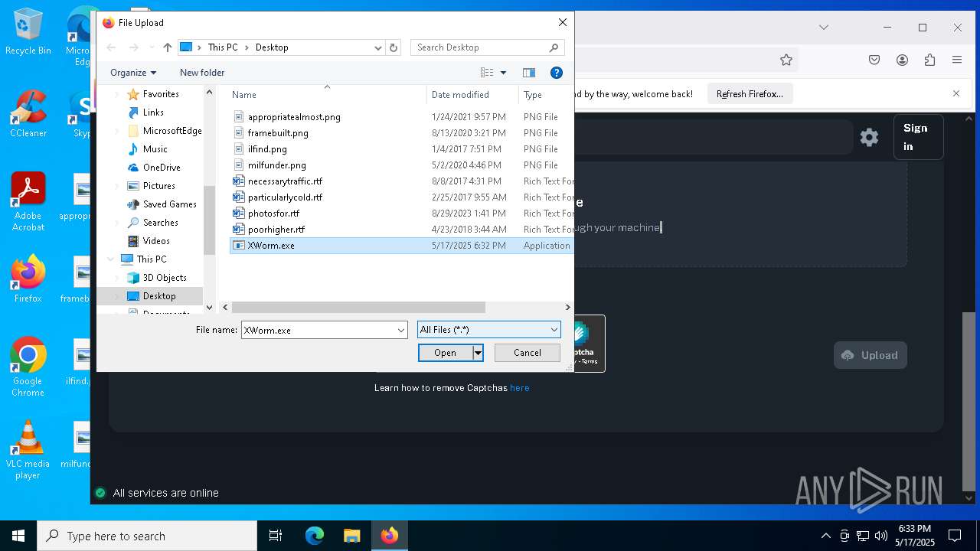Click New folder button
The height and width of the screenshot is (551, 980).
pos(202,73)
